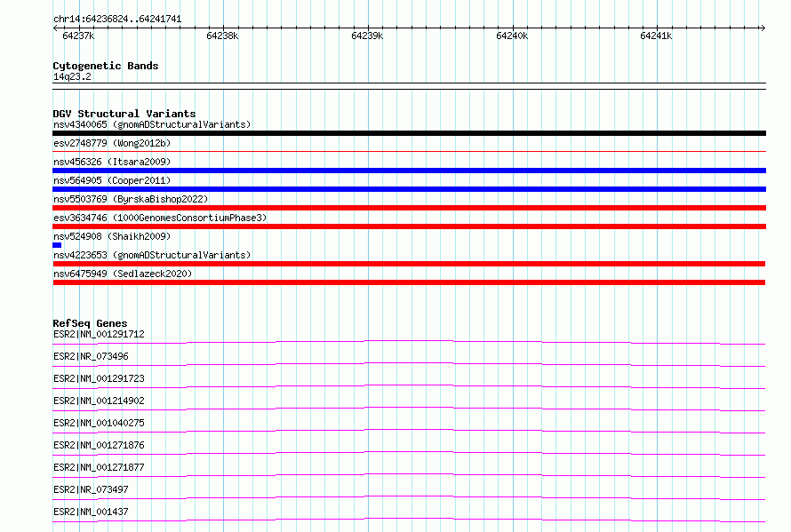791x532 pixels.
Task: Click the small blue block for nsv524908
Action: pyautogui.click(x=57, y=245)
